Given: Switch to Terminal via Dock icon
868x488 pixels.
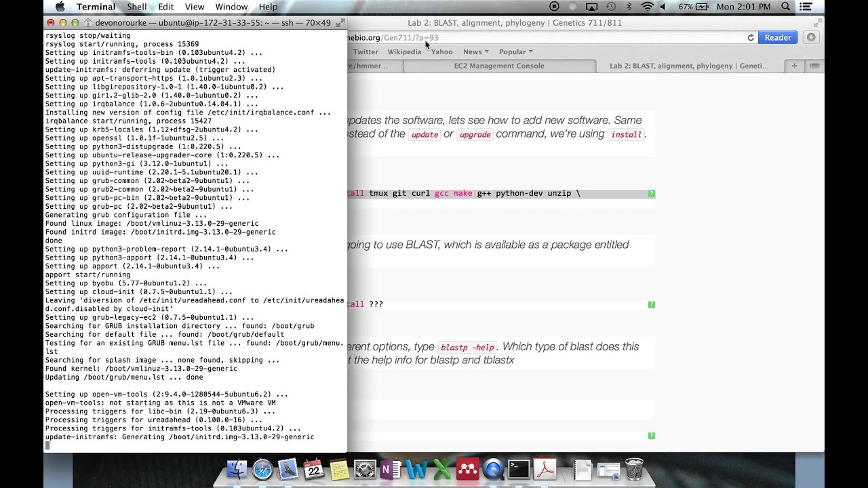Looking at the screenshot, I should 519,470.
